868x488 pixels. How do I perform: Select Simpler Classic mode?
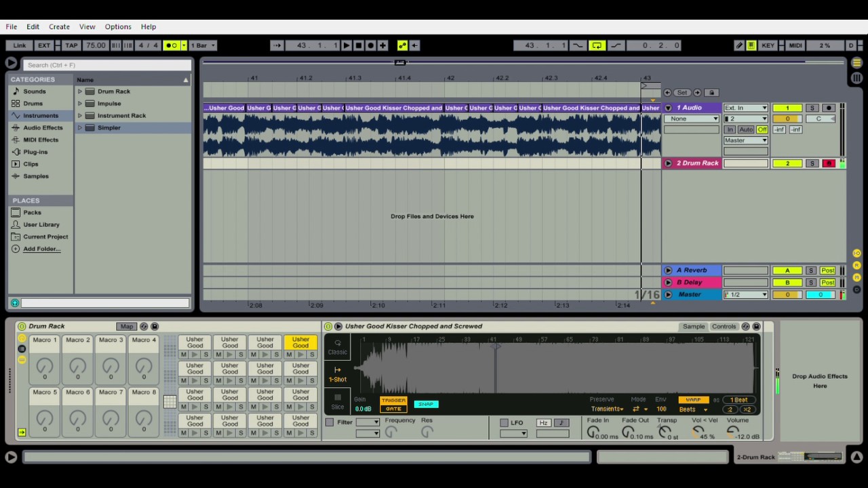[338, 347]
